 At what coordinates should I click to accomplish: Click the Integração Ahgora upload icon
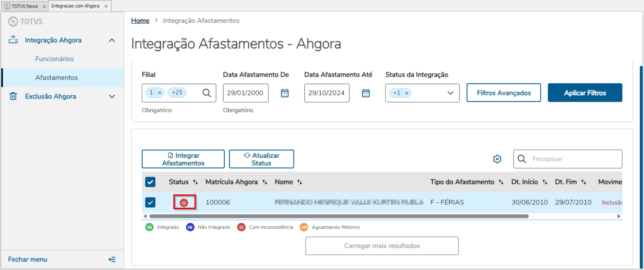coord(13,40)
